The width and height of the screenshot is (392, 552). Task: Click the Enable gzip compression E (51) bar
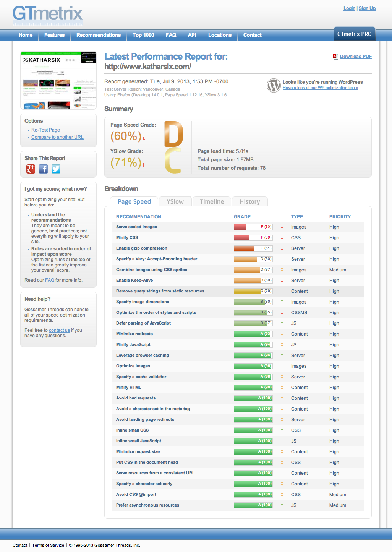pos(253,248)
